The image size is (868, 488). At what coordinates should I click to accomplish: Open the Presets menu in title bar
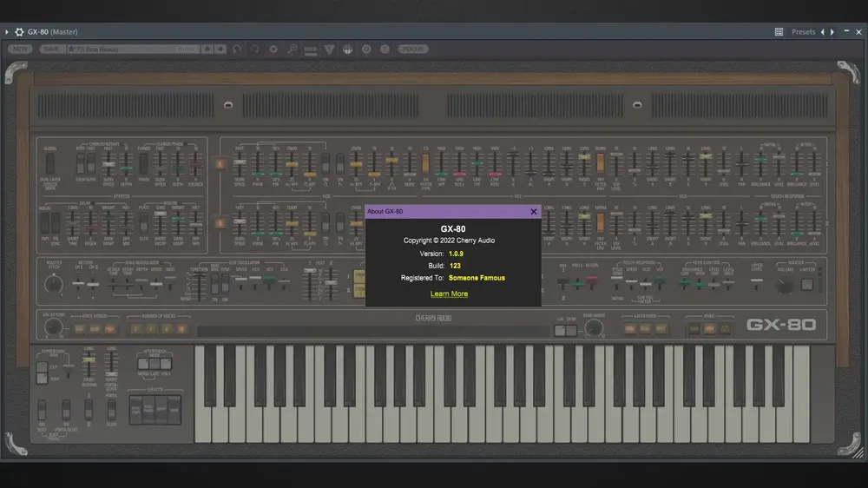(803, 32)
